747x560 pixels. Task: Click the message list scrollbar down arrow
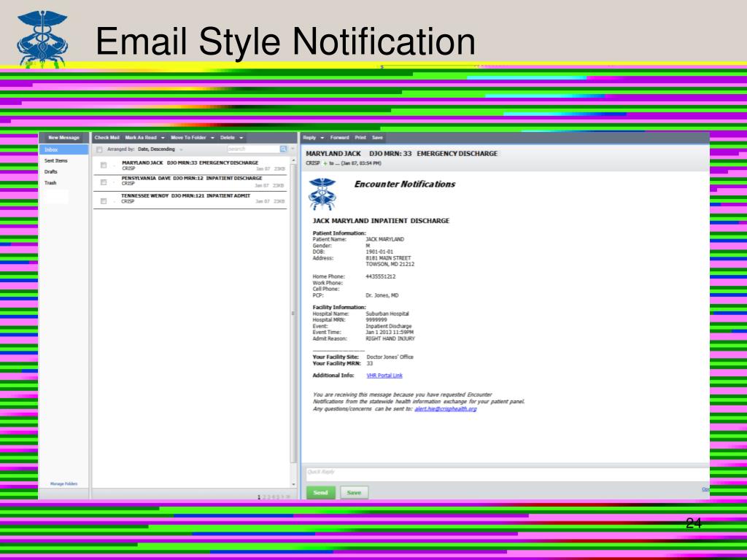click(x=293, y=484)
